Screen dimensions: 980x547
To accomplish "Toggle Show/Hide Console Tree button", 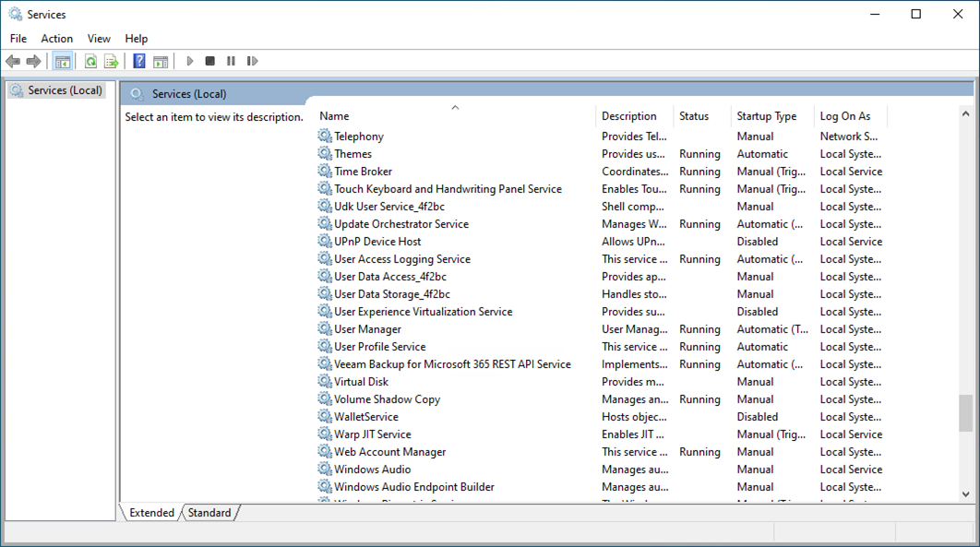I will pos(63,61).
